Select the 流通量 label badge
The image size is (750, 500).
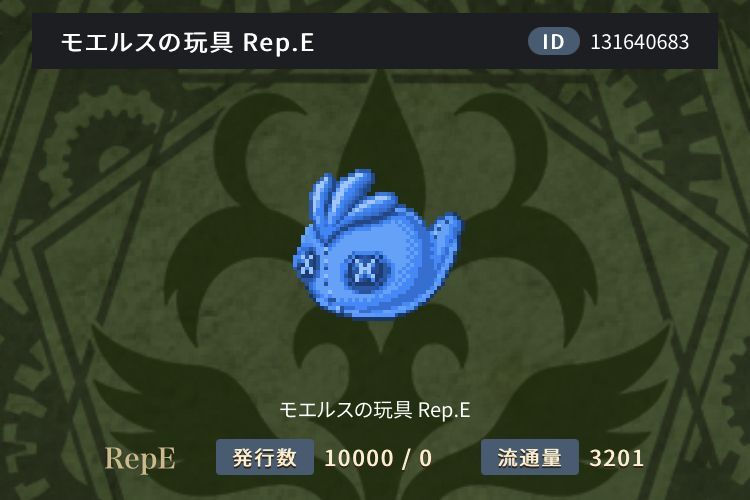pyautogui.click(x=530, y=457)
